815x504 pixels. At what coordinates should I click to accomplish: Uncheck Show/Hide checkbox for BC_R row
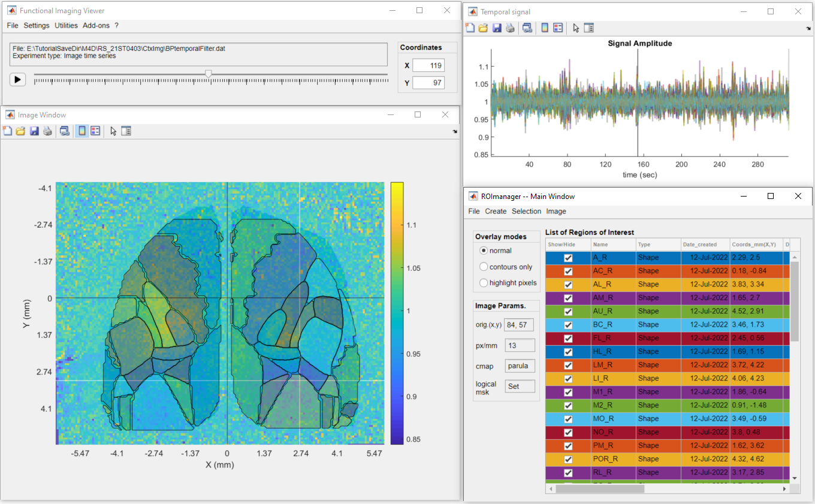pyautogui.click(x=568, y=325)
